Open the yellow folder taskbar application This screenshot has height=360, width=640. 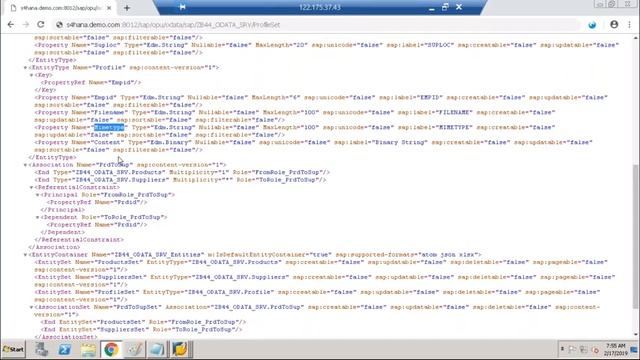click(x=180, y=349)
